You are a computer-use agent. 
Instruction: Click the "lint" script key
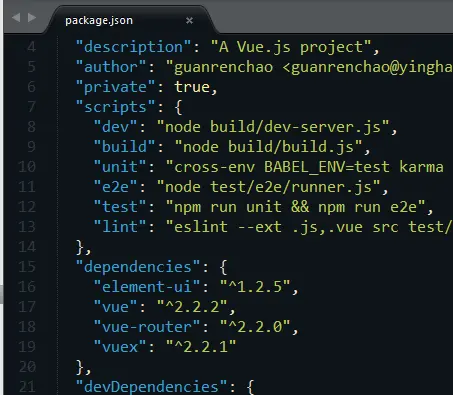120,227
